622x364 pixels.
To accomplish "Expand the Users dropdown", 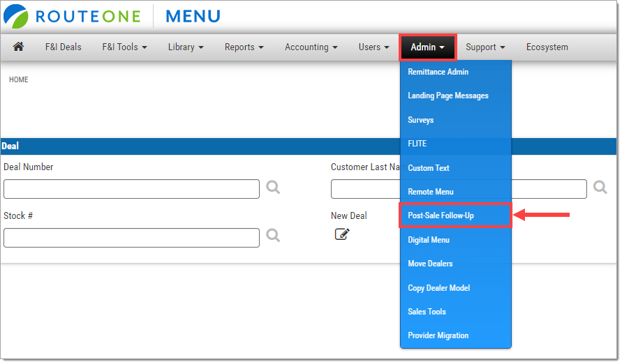I will (x=373, y=47).
